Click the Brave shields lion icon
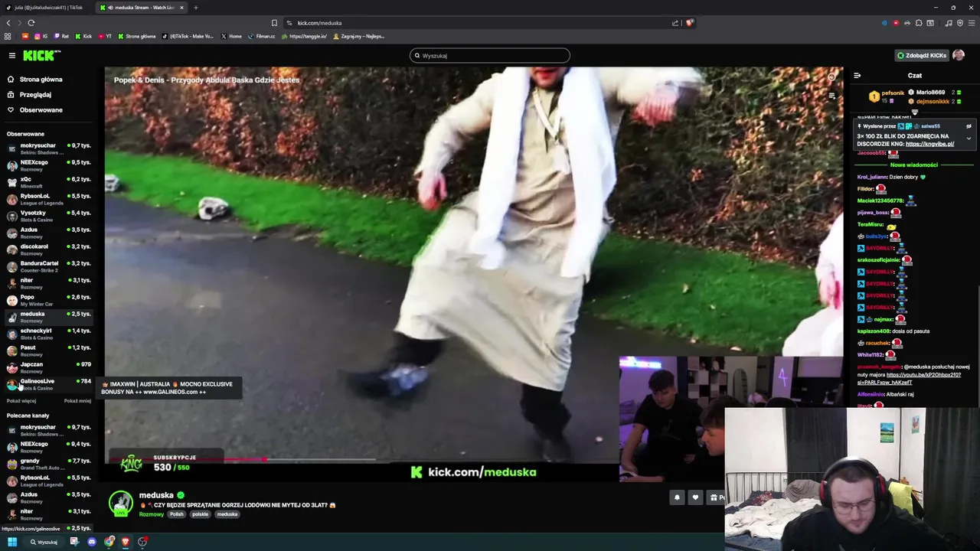Image resolution: width=980 pixels, height=551 pixels. point(689,23)
